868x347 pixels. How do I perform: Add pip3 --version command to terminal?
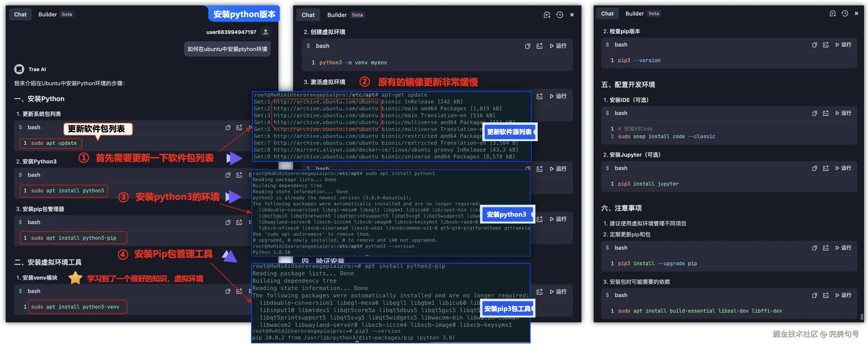[x=826, y=45]
